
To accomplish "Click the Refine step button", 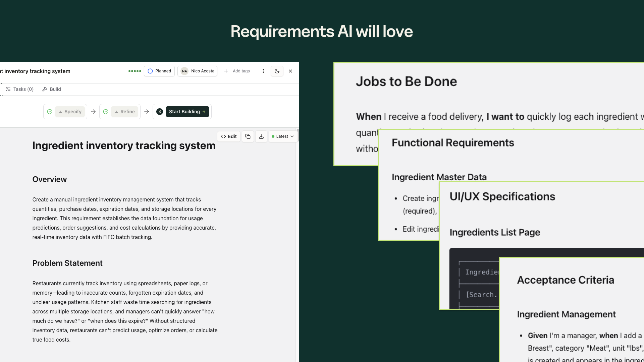I will tap(125, 112).
